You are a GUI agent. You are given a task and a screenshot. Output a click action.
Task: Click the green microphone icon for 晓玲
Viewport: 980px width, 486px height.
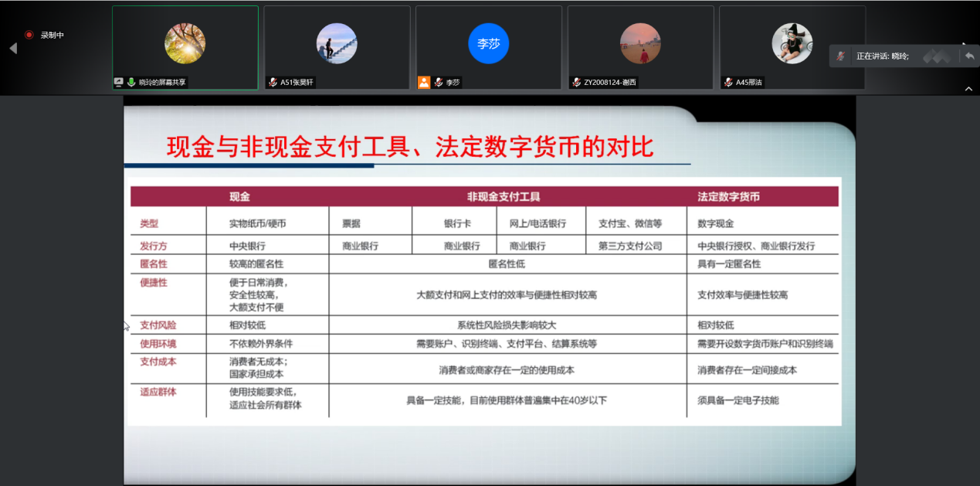click(x=131, y=82)
